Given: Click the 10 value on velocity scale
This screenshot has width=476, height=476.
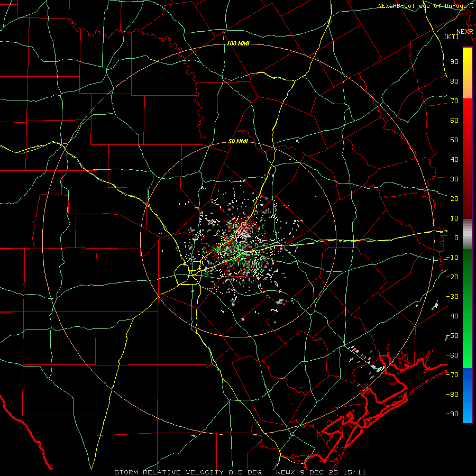Looking at the screenshot, I should click(x=454, y=218).
